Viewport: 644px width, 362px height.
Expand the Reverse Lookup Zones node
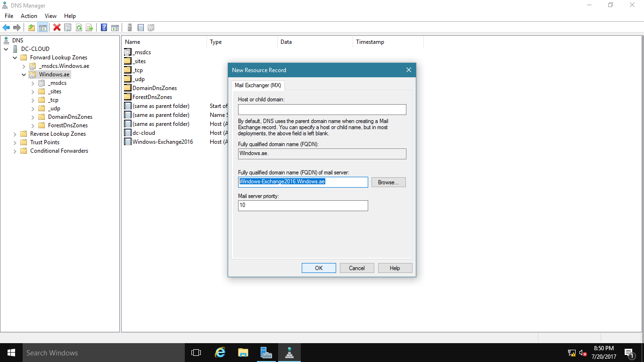[15, 134]
